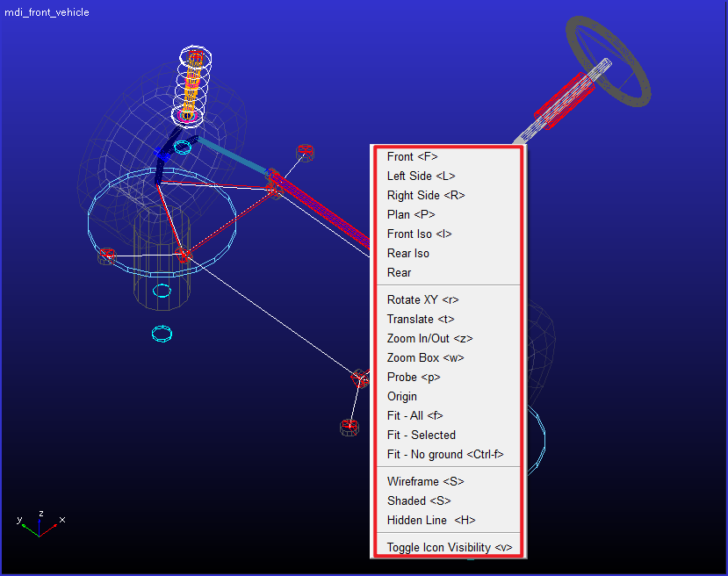Choose Fit - Selected option
The image size is (728, 576).
point(449,436)
